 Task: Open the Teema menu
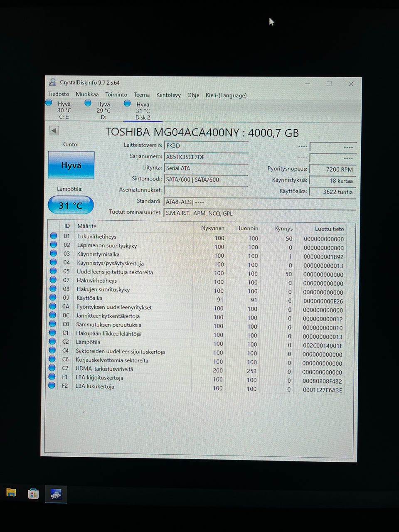(142, 95)
